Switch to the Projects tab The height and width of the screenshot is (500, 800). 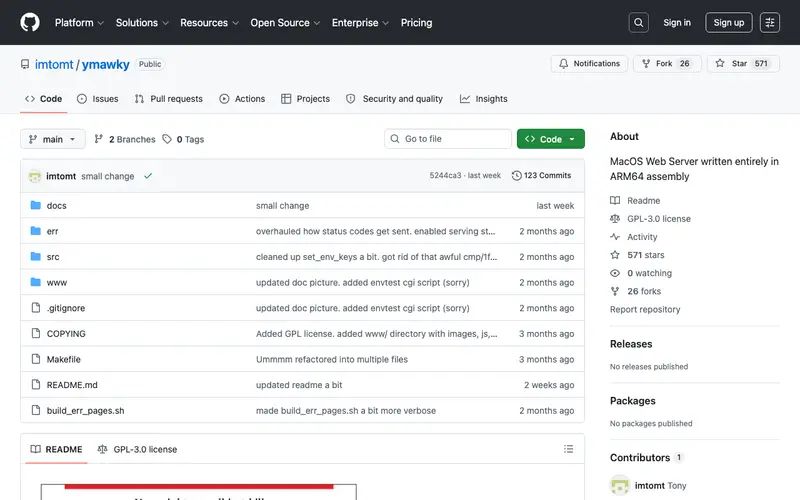[306, 99]
